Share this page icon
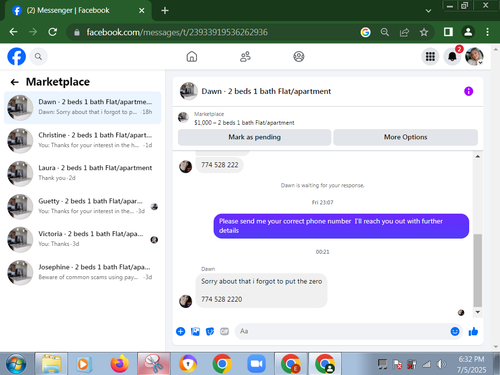The image size is (500, 375). pos(404,32)
